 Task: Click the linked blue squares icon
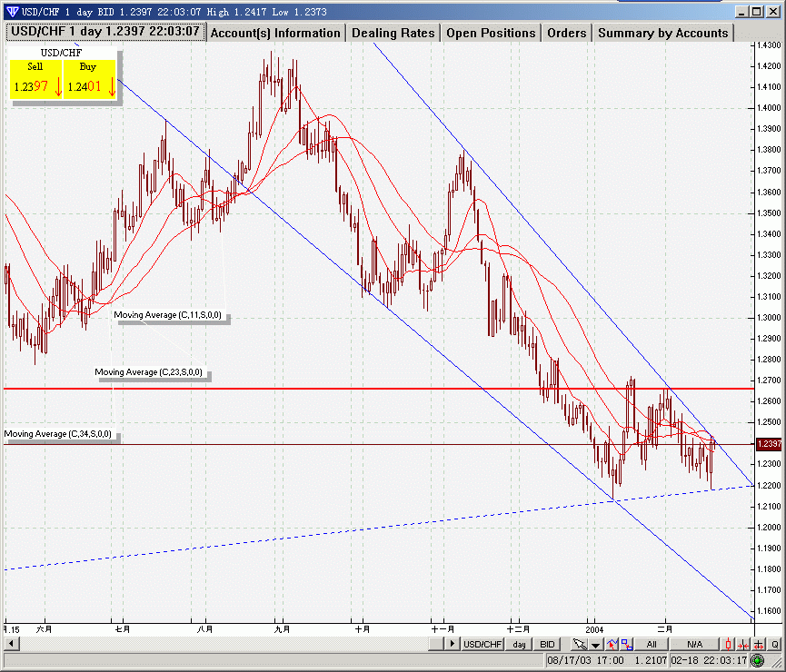(627, 644)
